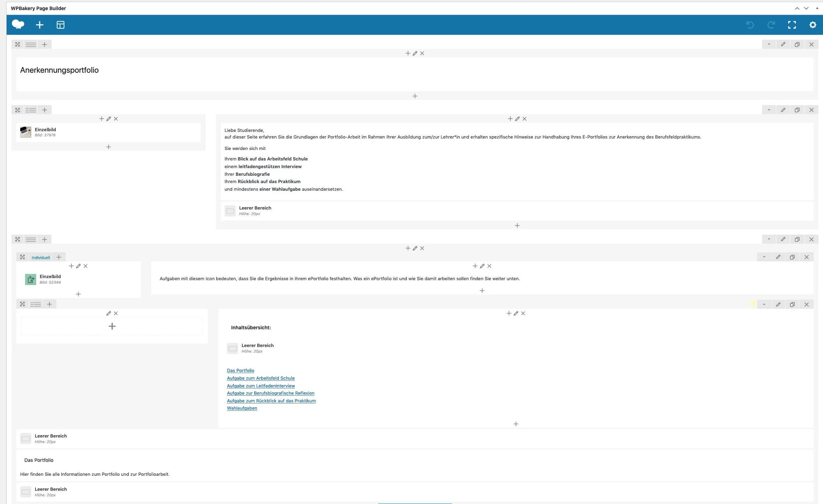Viewport: 823px width, 504px height.
Task: Collapse panel with up chevron in header
Action: pyautogui.click(x=797, y=8)
